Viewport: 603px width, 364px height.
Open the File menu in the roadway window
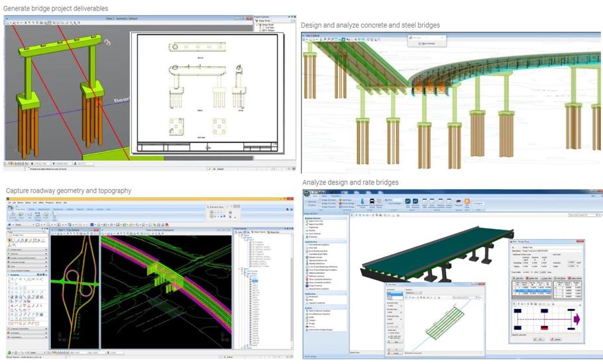8,203
